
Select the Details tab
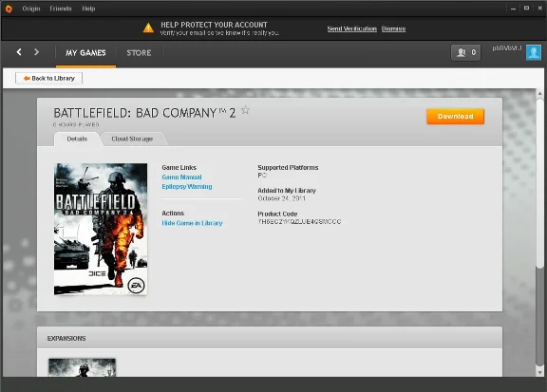click(77, 139)
